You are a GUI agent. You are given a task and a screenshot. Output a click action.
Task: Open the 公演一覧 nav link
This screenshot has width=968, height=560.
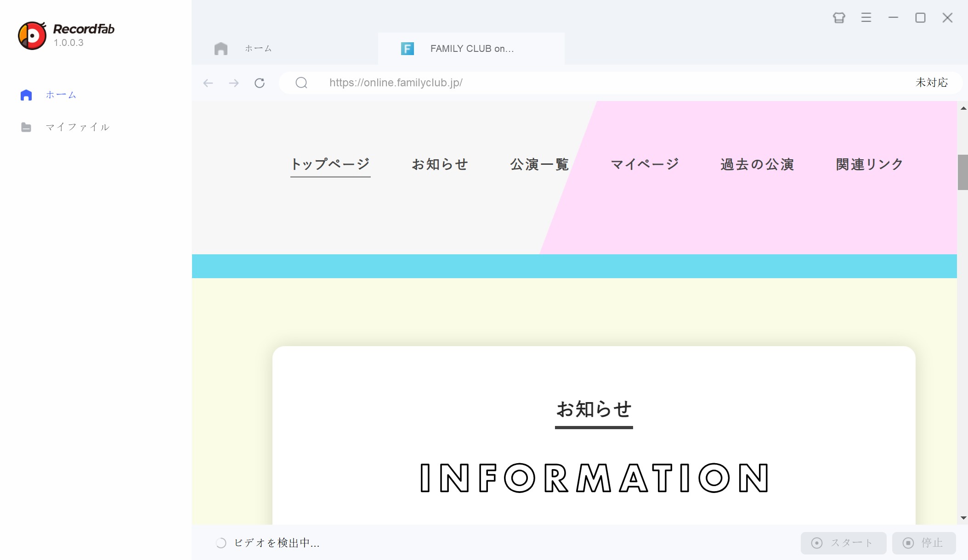[539, 164]
